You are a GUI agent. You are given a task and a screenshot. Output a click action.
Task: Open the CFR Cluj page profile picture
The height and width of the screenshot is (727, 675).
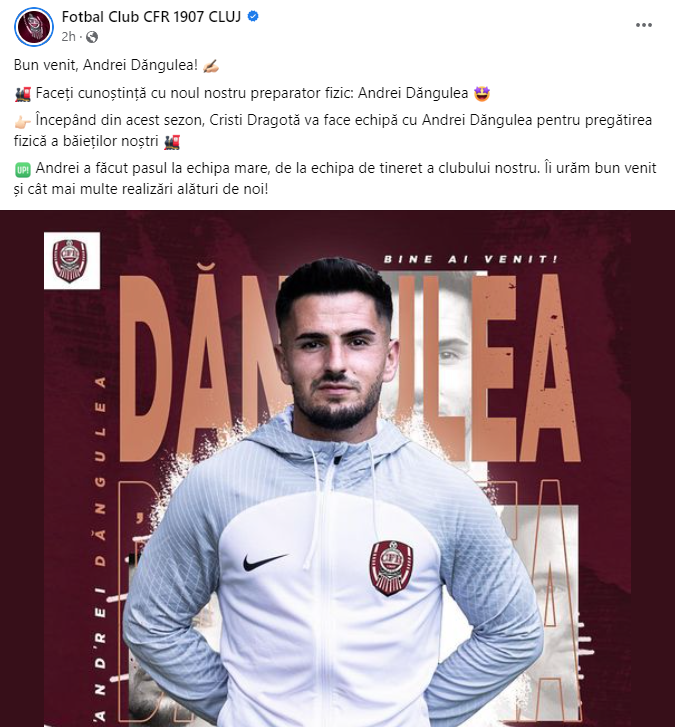pyautogui.click(x=34, y=26)
